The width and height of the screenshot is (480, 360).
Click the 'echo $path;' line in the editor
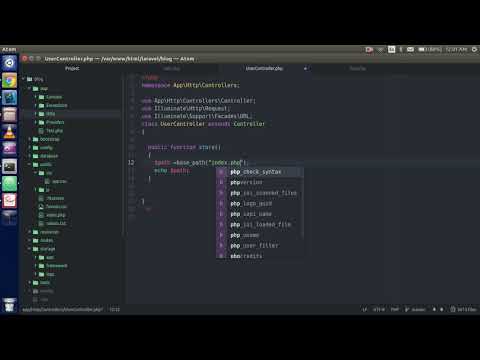171,170
